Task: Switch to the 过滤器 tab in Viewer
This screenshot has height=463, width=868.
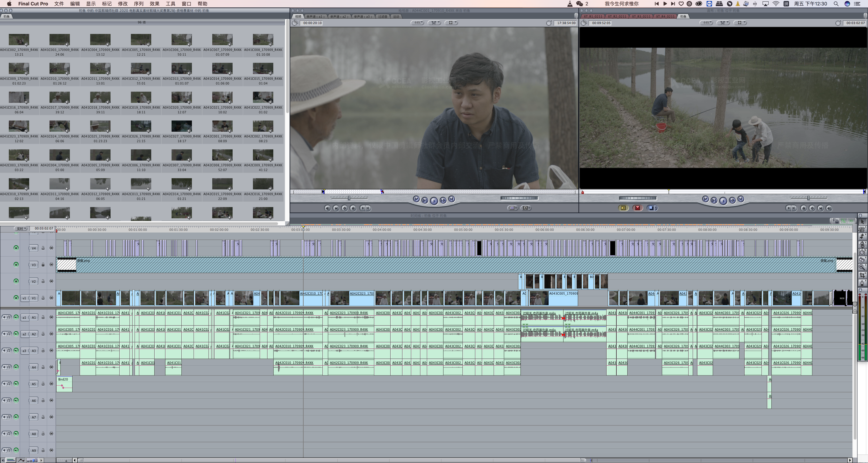Action: [x=382, y=16]
